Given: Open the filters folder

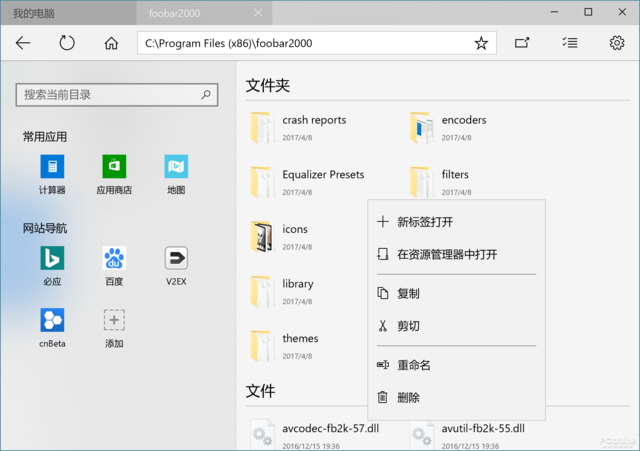Looking at the screenshot, I should tap(440, 182).
